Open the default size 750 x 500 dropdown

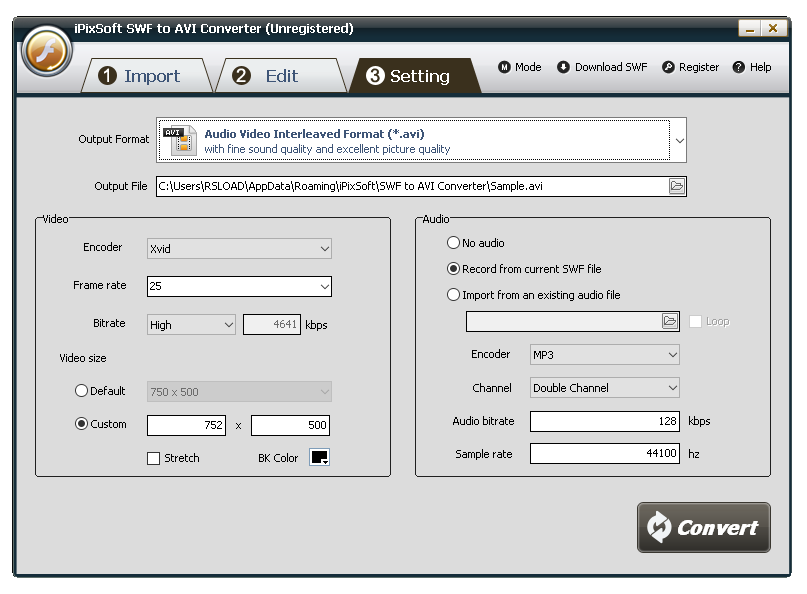click(x=239, y=392)
